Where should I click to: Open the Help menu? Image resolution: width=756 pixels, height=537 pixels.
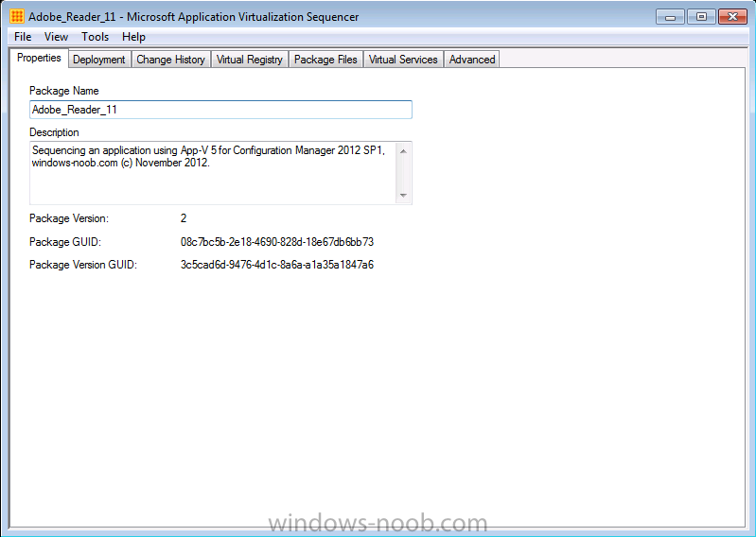point(133,37)
